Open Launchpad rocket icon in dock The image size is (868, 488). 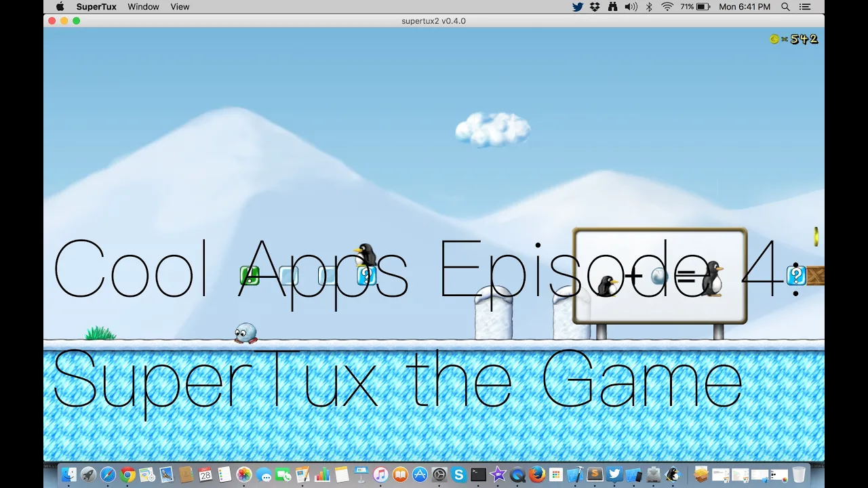coord(88,474)
